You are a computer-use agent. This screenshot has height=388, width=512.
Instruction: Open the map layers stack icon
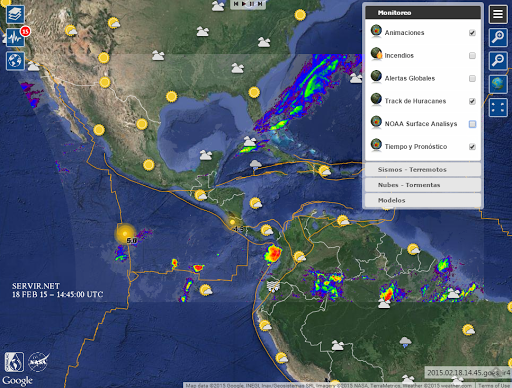[15, 14]
